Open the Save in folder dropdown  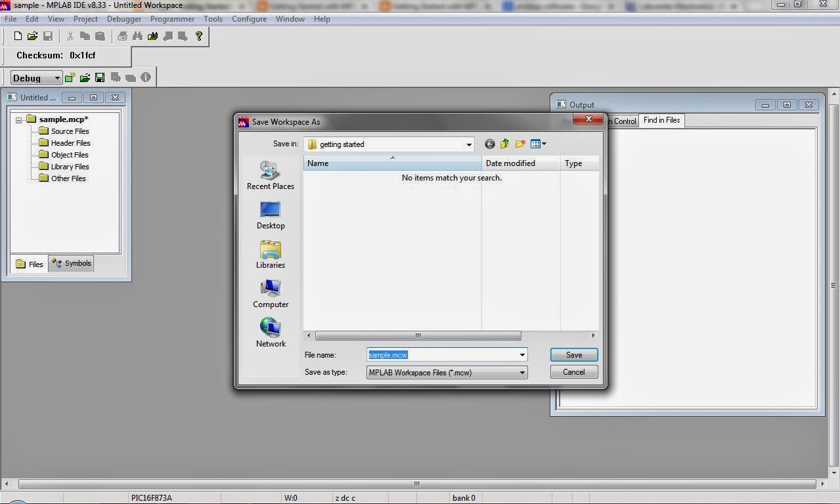[469, 144]
